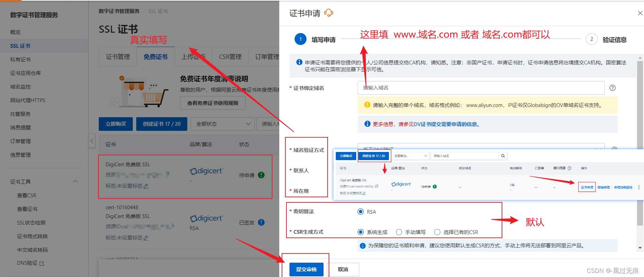The height and width of the screenshot is (277, 644).
Task: Click 创建证书 17 / 20 button
Action: (162, 124)
